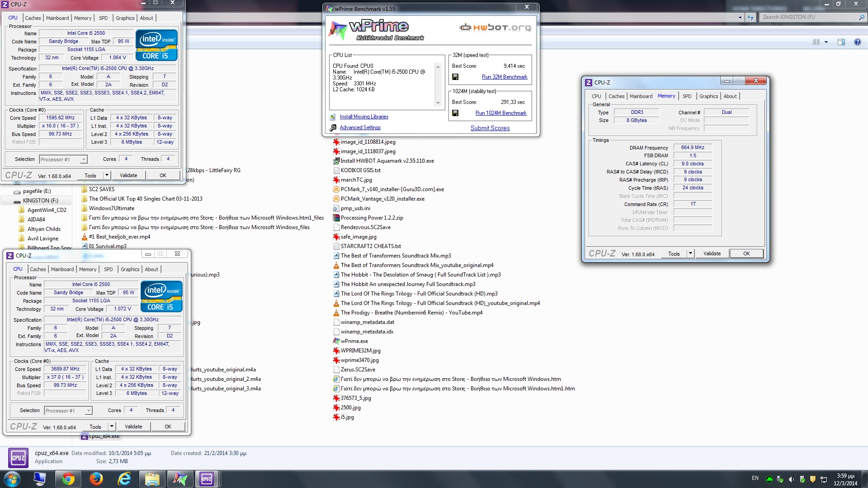Open File Explorer from the taskbar
The width and height of the screenshot is (868, 488).
click(152, 479)
